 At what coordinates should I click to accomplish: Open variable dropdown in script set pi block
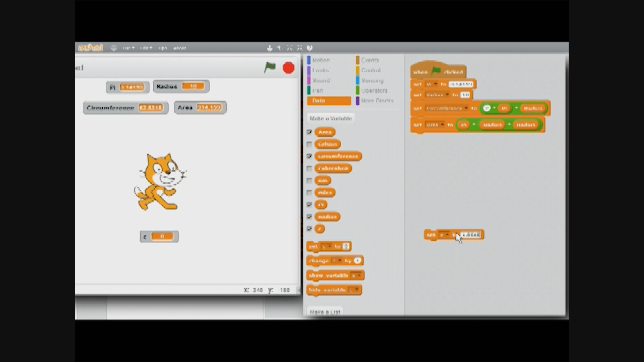(x=431, y=84)
